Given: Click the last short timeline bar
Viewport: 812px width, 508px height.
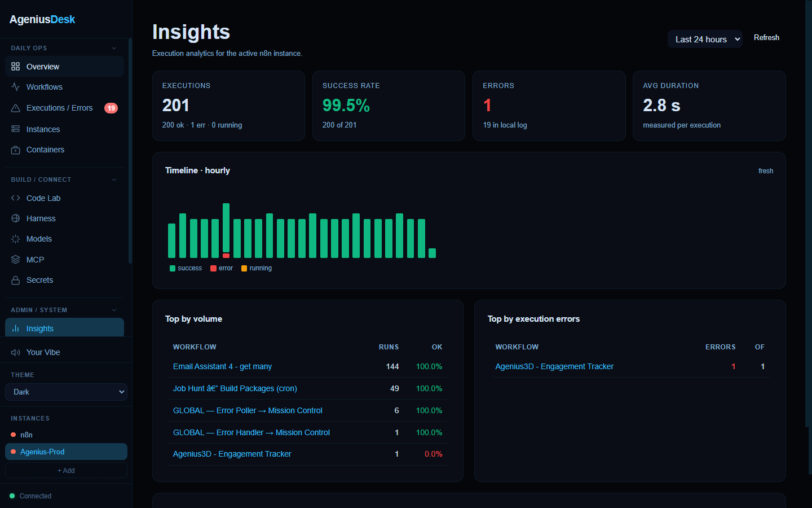Looking at the screenshot, I should tap(432, 253).
